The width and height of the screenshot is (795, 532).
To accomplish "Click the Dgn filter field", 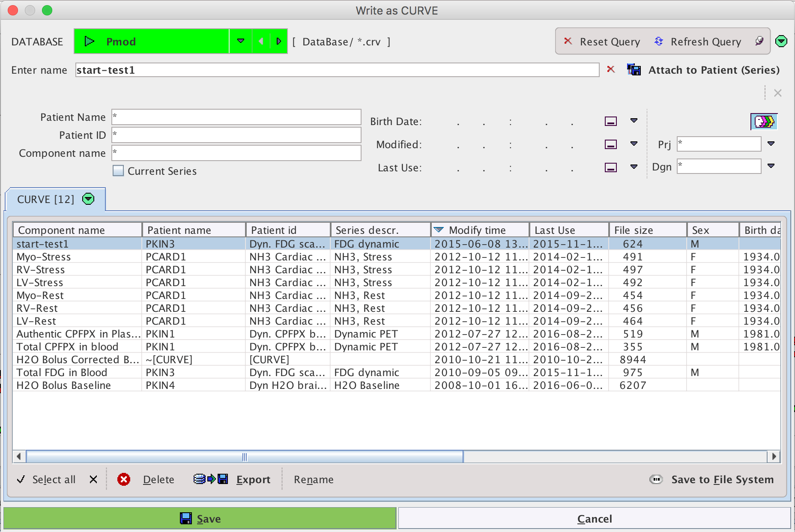I will pyautogui.click(x=719, y=166).
